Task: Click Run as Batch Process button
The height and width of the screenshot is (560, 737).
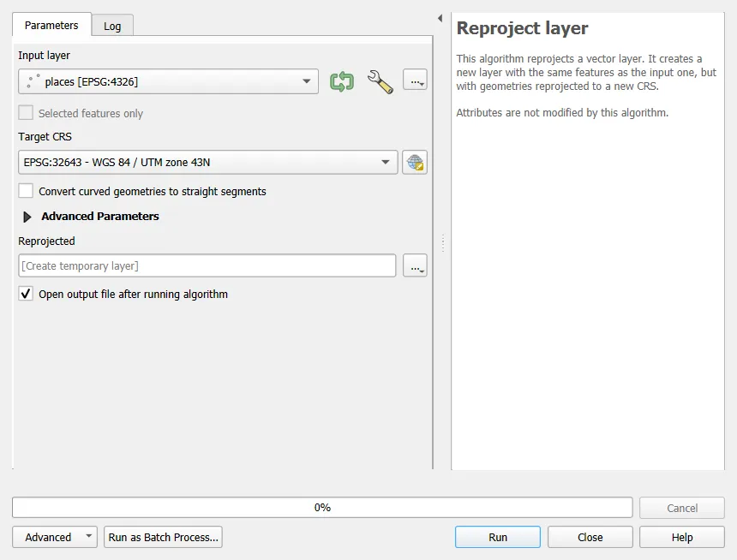Action: [x=163, y=537]
